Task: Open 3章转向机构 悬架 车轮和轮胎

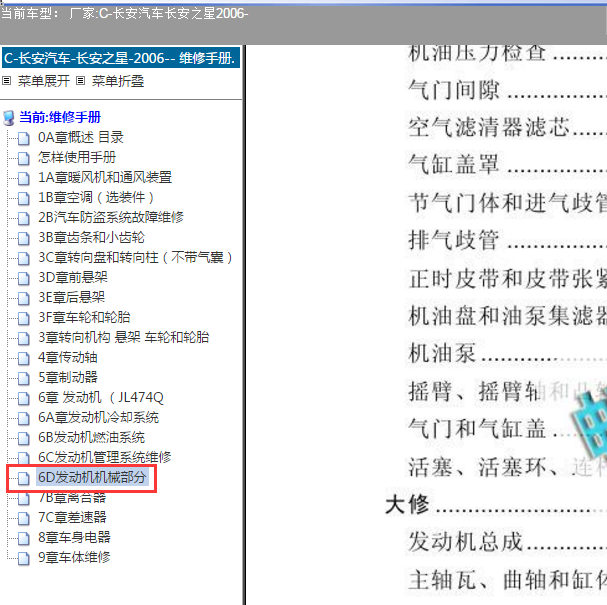Action: coord(123,337)
